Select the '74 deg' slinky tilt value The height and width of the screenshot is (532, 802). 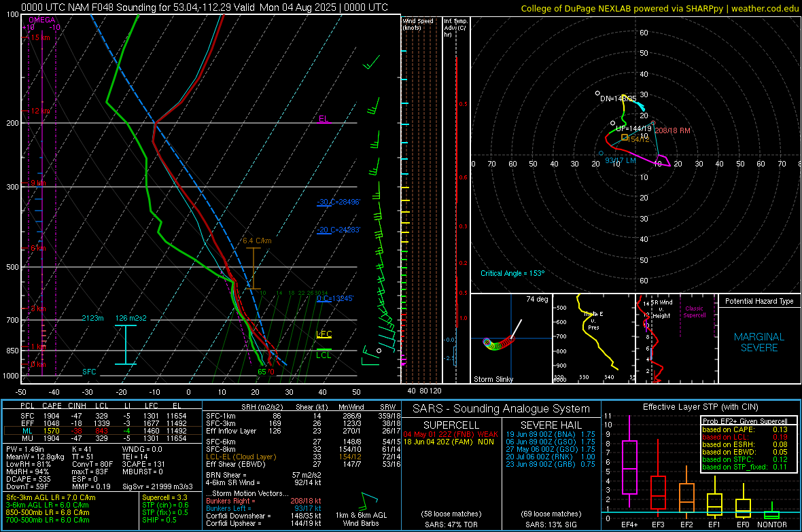pos(537,299)
